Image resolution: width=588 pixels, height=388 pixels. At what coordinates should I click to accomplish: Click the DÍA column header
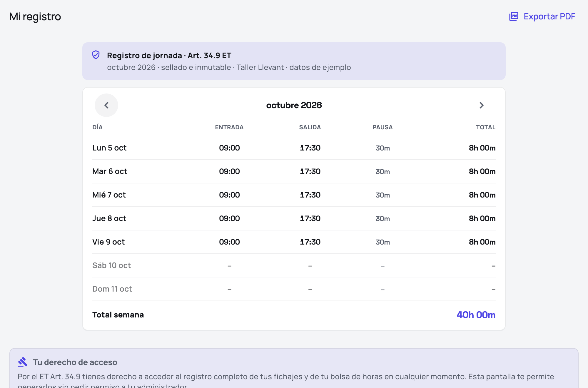(x=97, y=127)
